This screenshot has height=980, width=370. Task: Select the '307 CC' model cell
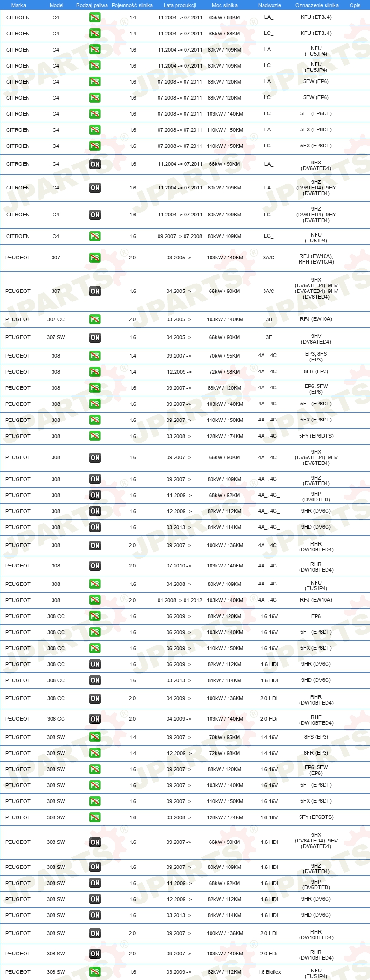[56, 319]
